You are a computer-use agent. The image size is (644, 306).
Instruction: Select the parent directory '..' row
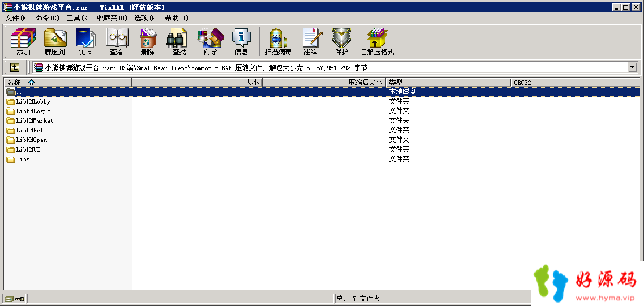[322, 92]
